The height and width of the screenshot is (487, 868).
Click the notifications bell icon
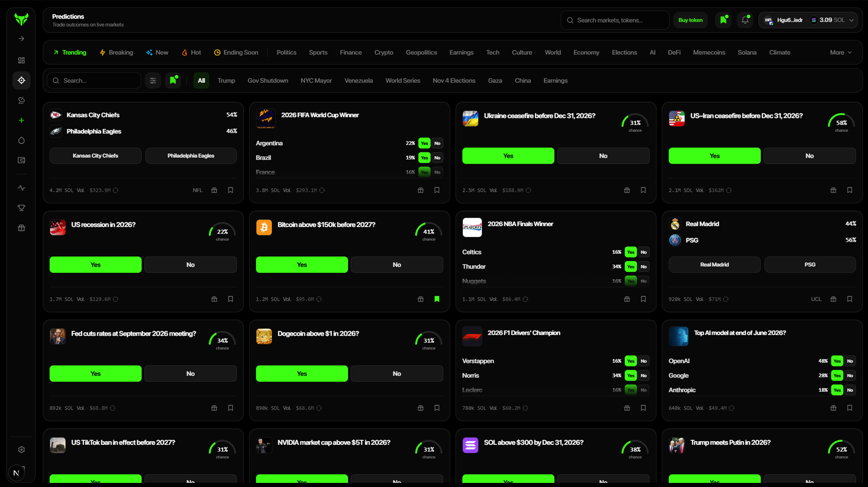[x=745, y=20]
